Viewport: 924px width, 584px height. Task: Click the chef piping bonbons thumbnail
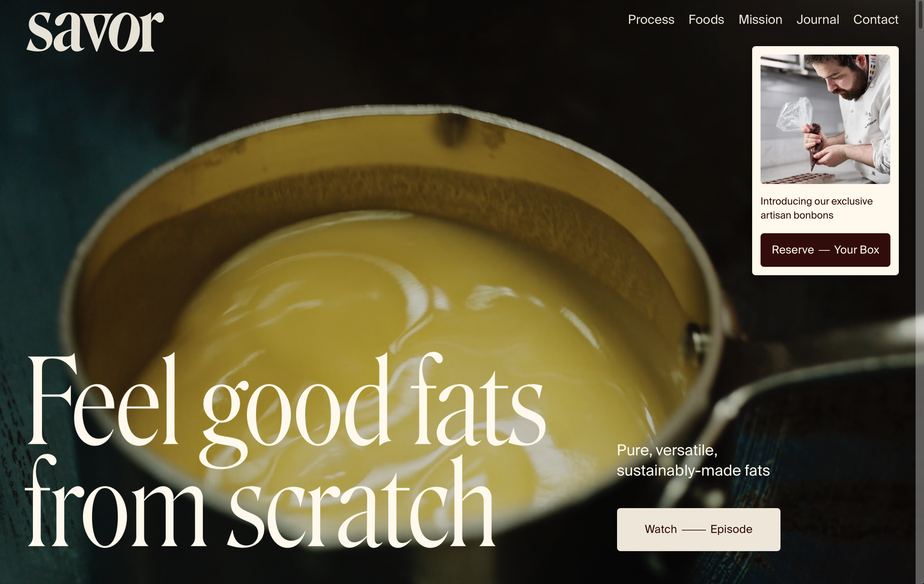click(825, 119)
